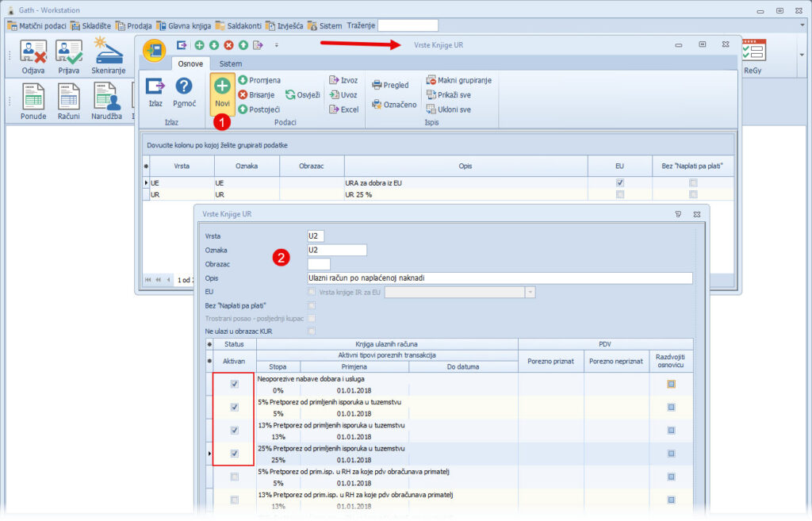
Task: Open the quick access toolbar customize arrow
Action: pyautogui.click(x=276, y=45)
